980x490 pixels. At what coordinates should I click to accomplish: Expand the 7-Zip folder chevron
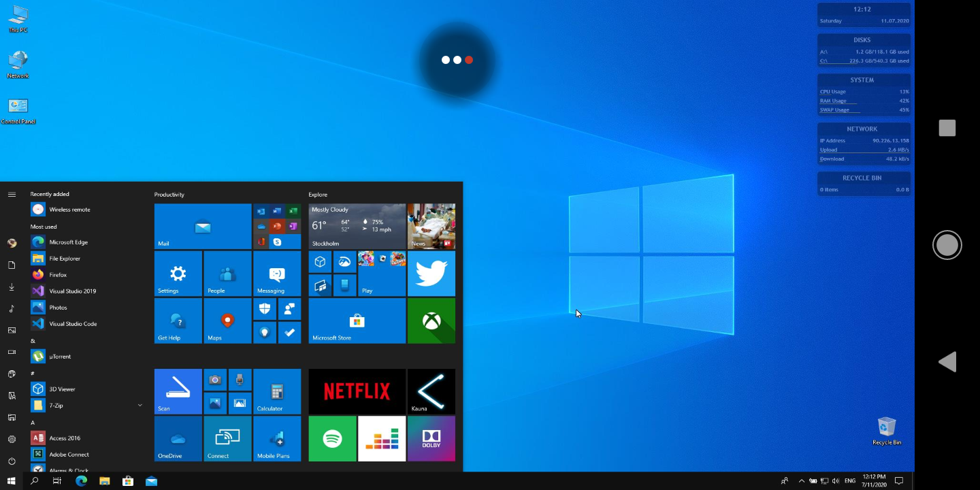[x=140, y=406]
